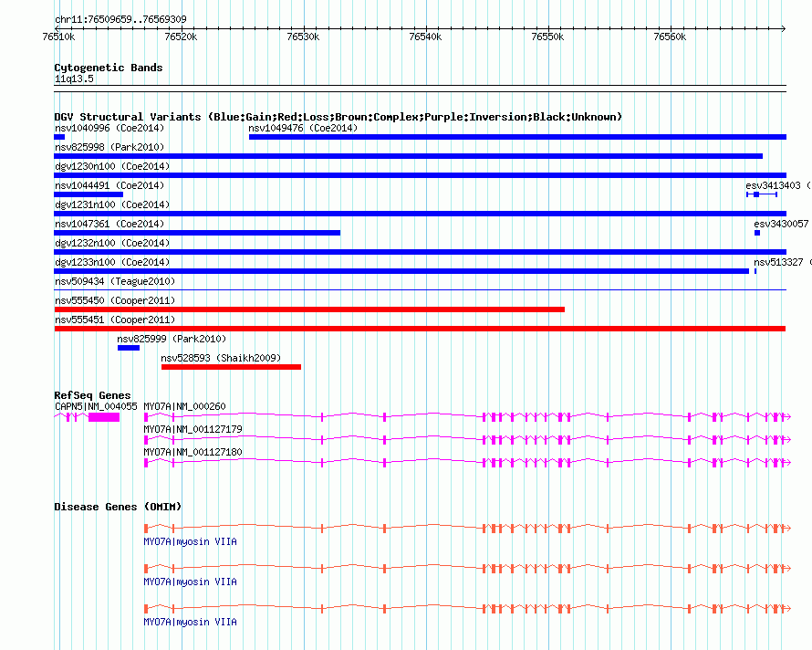This screenshot has height=650, width=812.
Task: Open the dgv1232n100 (Coe2014) variant label
Action: 112,243
